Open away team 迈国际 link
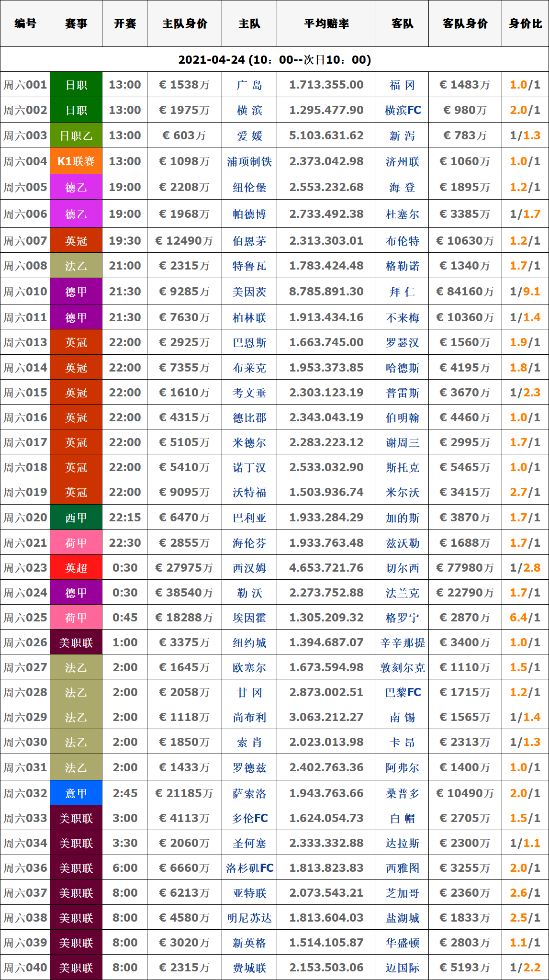 [x=402, y=968]
